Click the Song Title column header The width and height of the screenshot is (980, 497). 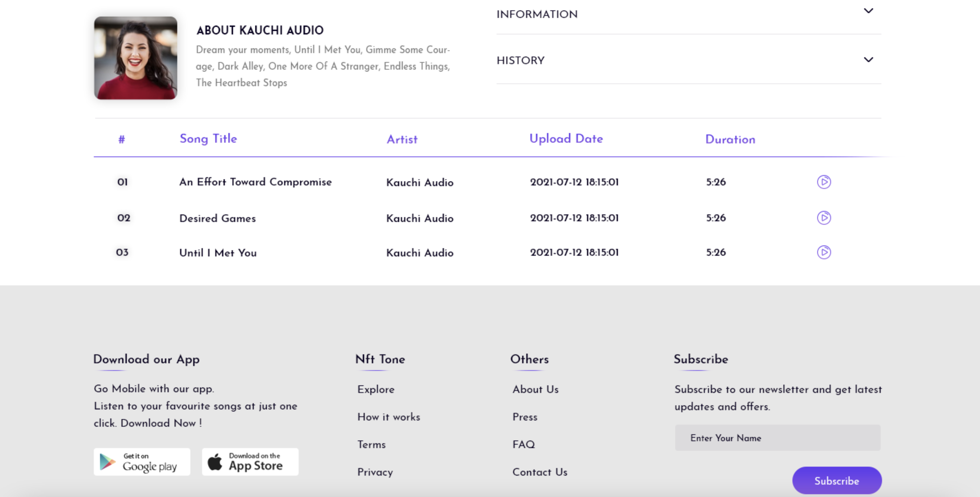(208, 139)
